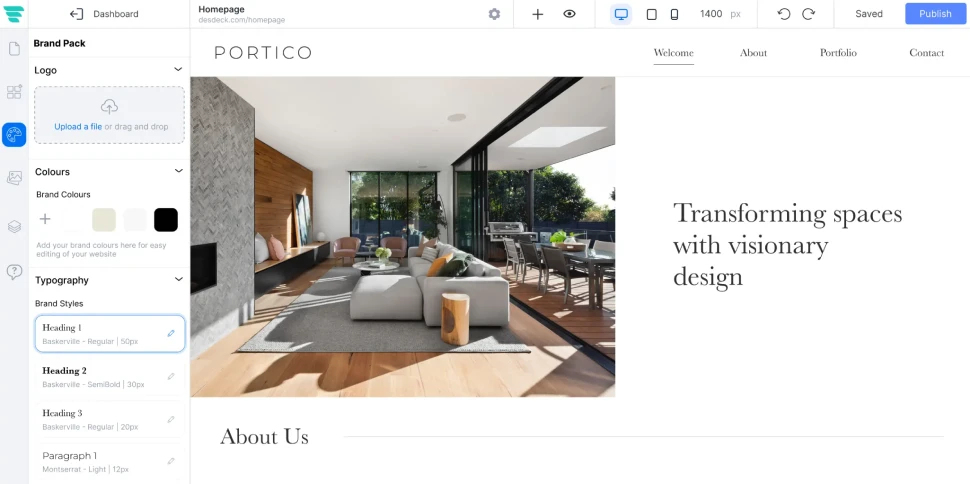Viewport: 970px width, 484px height.
Task: Click the Upload a file link
Action: pos(78,126)
